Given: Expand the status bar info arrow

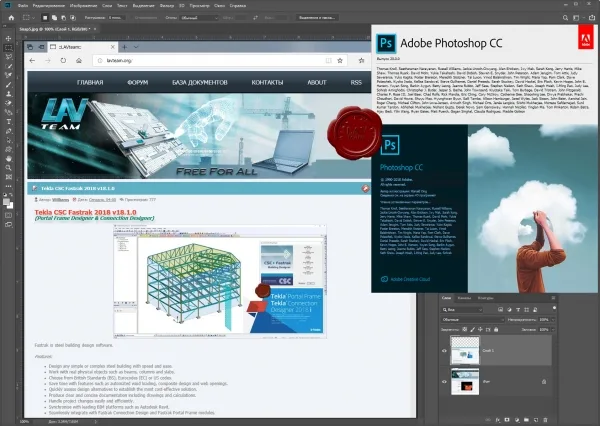Looking at the screenshot, I should (x=96, y=421).
